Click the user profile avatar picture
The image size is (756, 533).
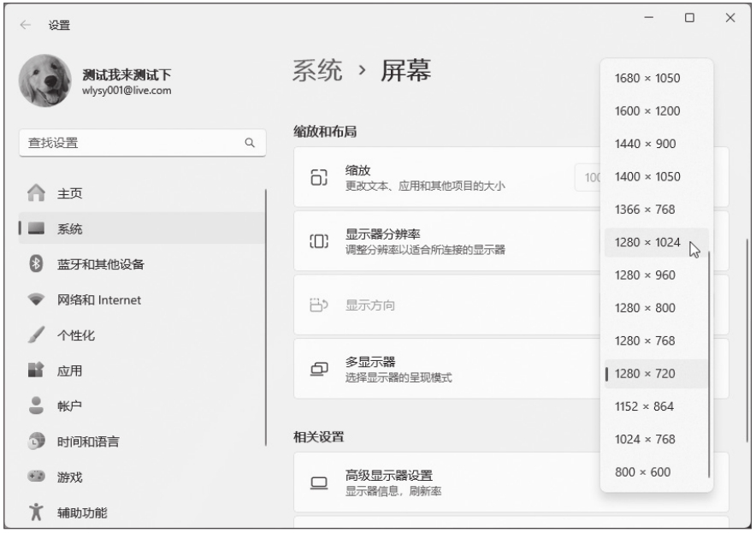click(47, 80)
